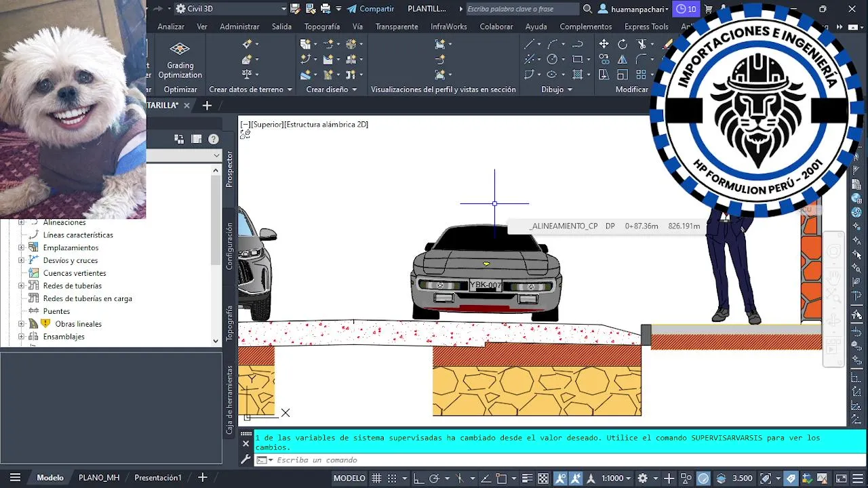Select the Ellipse draw tool
The image size is (868, 488).
click(x=552, y=75)
